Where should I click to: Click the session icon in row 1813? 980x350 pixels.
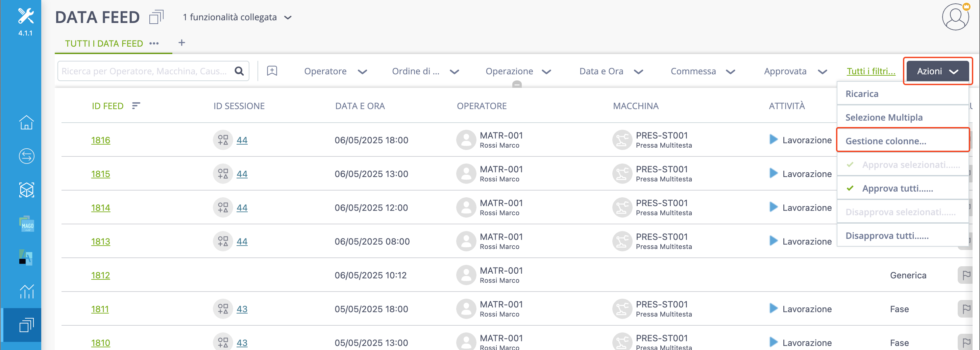click(x=223, y=241)
